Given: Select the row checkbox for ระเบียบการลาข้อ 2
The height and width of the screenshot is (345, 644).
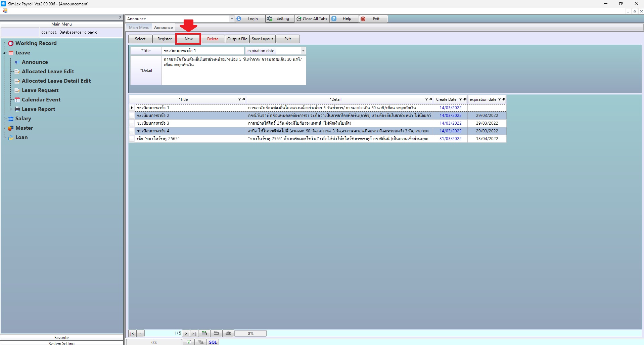Looking at the screenshot, I should 132,116.
